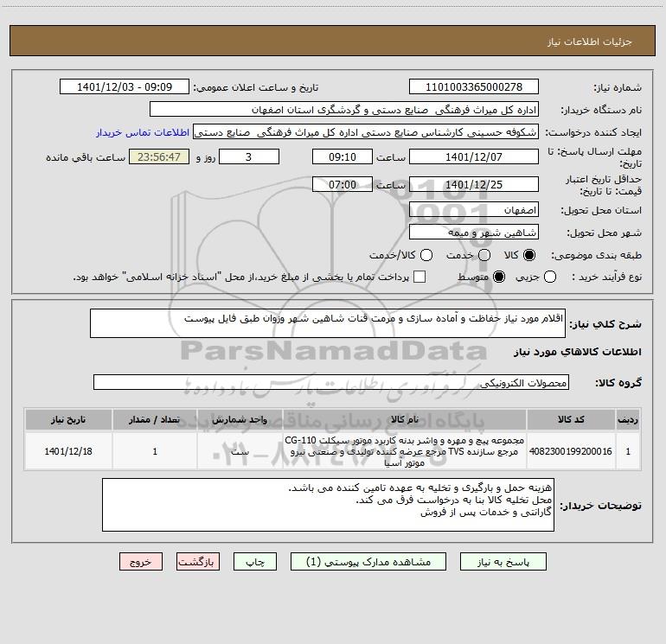
Task: Click the quantity cell showing 1
Action: 155,451
